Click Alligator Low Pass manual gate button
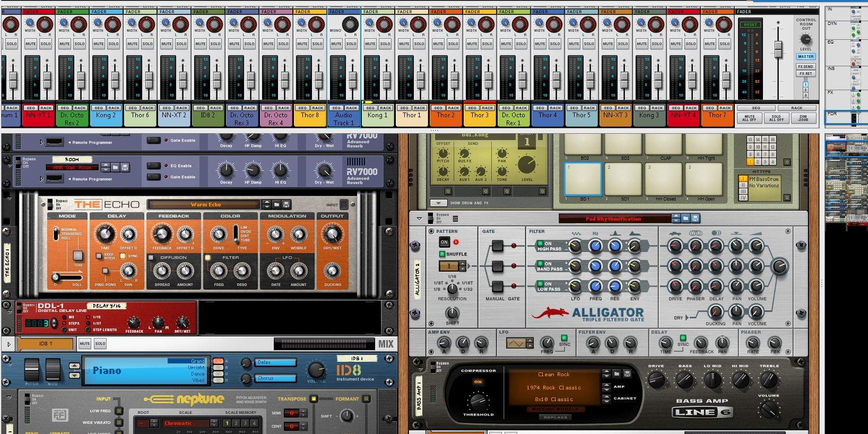This screenshot has width=868, height=434. click(498, 287)
